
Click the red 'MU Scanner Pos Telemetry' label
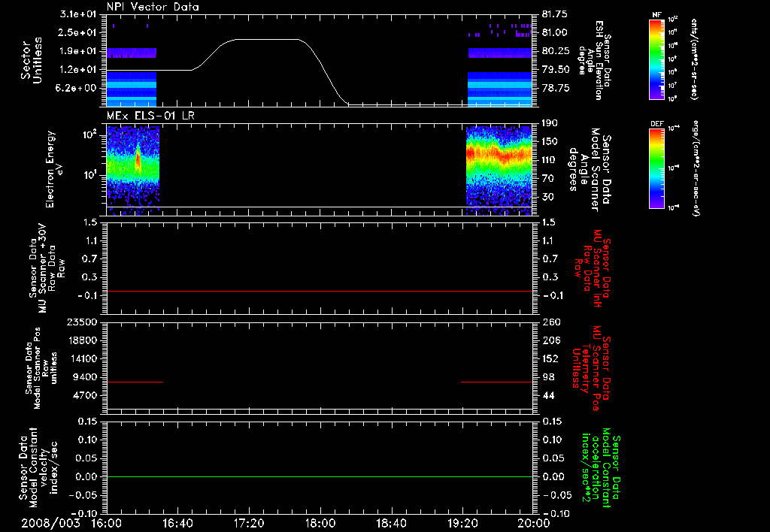coord(590,368)
